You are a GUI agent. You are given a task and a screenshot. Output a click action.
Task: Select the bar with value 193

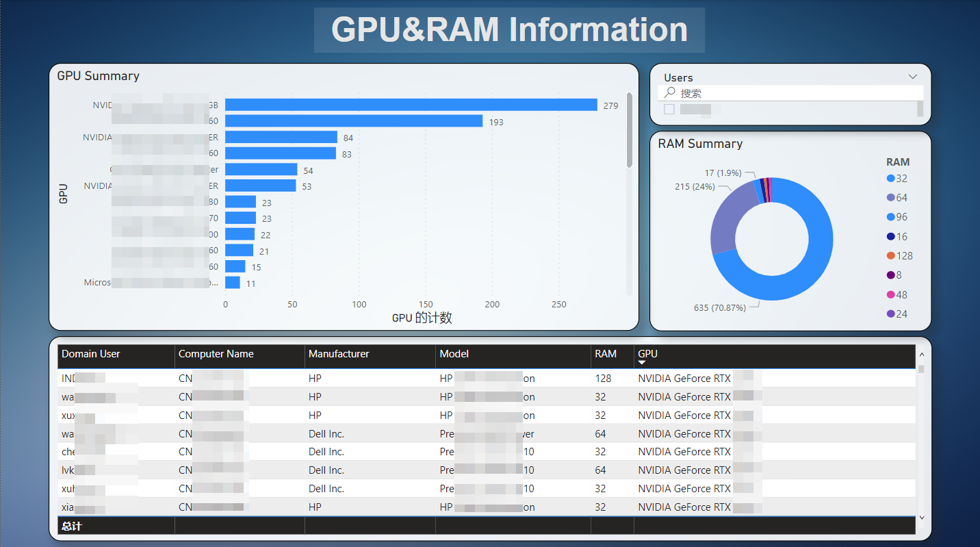[354, 121]
